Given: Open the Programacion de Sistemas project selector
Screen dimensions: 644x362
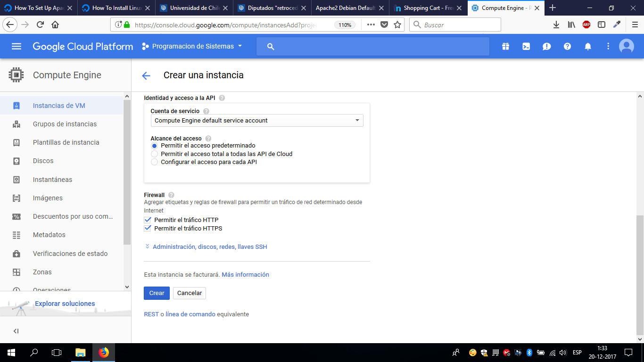Looking at the screenshot, I should pyautogui.click(x=192, y=46).
